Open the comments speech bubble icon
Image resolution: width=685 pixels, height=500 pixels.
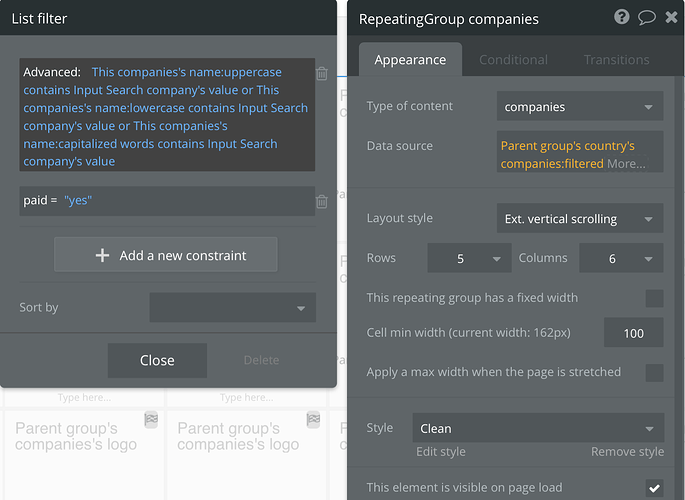[647, 17]
